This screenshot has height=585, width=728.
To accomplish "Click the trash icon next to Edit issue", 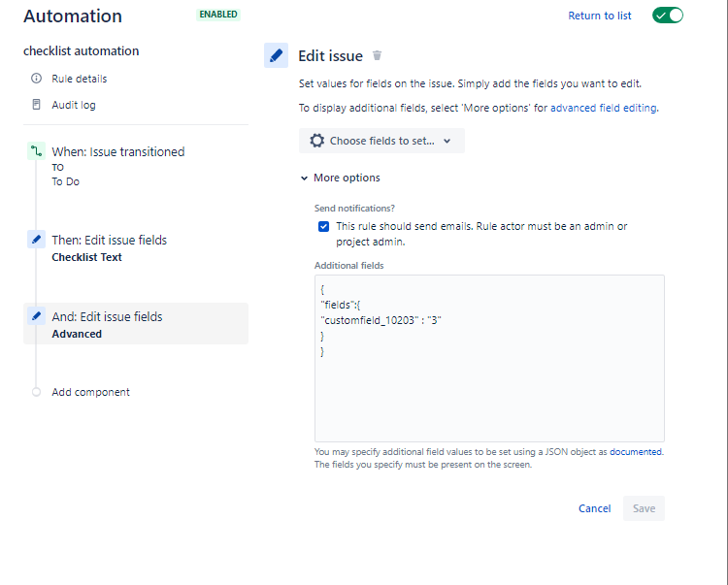I will [x=377, y=55].
